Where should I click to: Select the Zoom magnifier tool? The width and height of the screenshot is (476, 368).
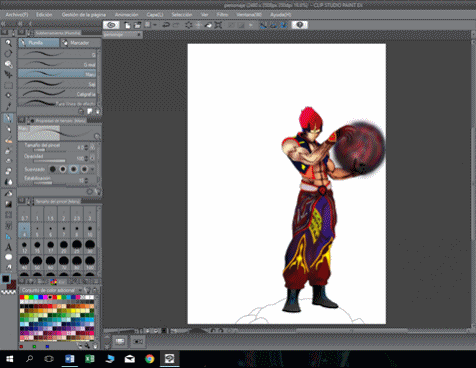pos(8,43)
